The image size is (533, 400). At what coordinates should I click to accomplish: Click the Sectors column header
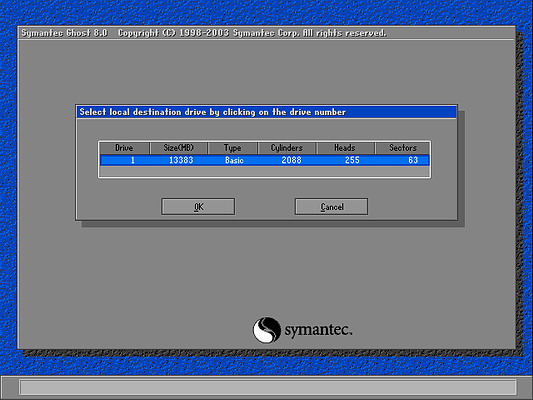(402, 148)
